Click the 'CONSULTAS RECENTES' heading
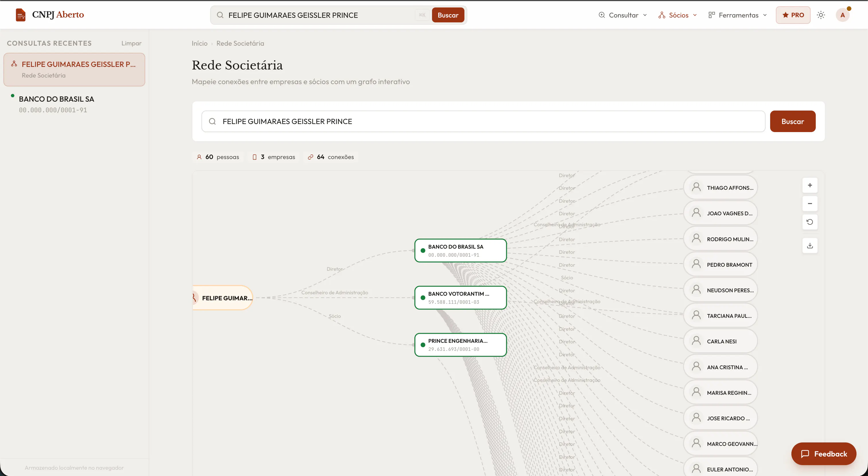The width and height of the screenshot is (868, 476). [x=49, y=43]
